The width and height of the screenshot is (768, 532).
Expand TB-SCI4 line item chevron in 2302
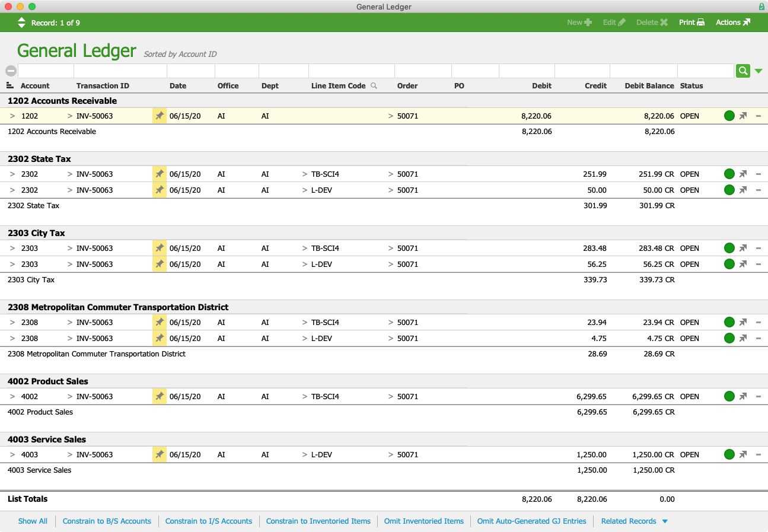pyautogui.click(x=305, y=174)
